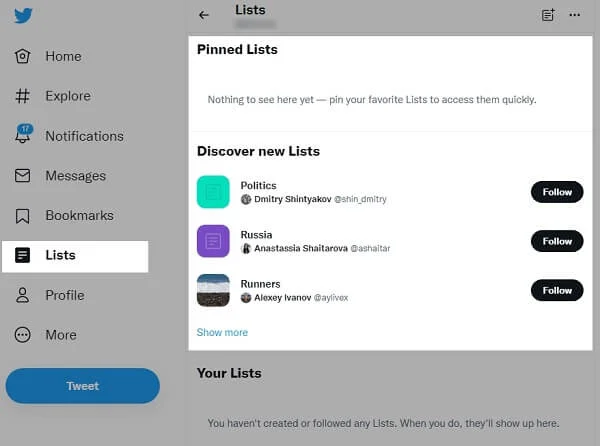The width and height of the screenshot is (600, 446).
Task: Click the Notifications bell icon
Action: pos(22,135)
